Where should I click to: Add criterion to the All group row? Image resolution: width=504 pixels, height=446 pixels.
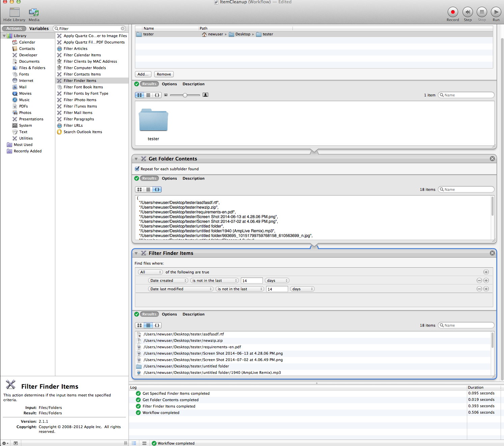click(x=486, y=272)
